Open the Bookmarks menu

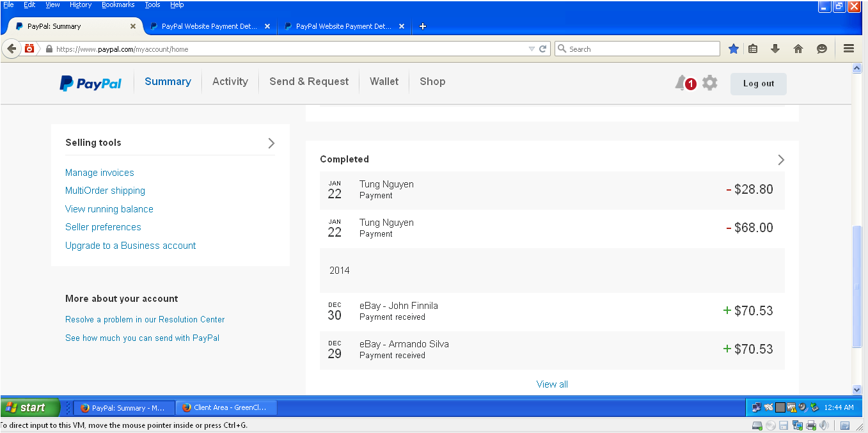click(x=118, y=4)
